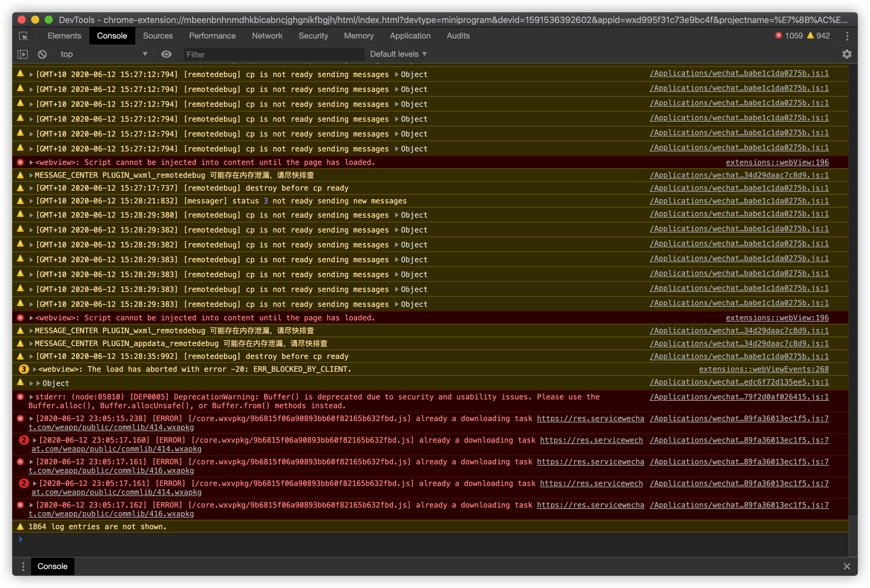Image resolution: width=870 pixels, height=588 pixels.
Task: Show the console sidebar panel icon
Action: (22, 54)
